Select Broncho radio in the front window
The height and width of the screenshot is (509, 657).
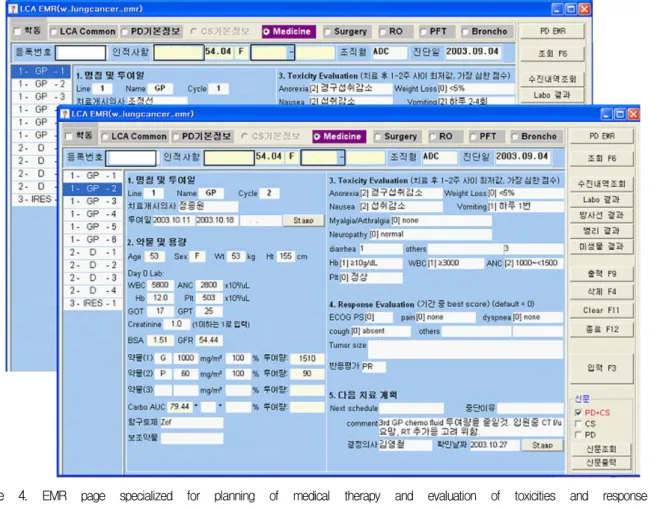(x=515, y=137)
